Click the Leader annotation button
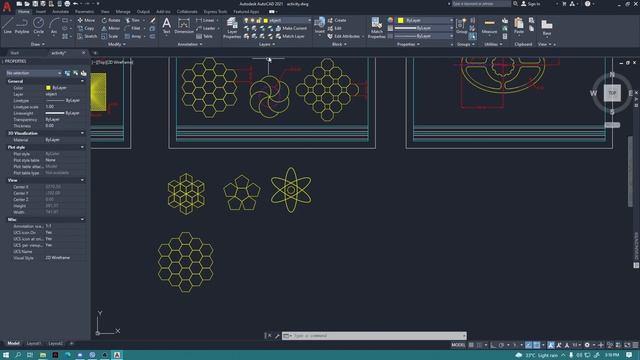The width and height of the screenshot is (640, 360). coord(207,28)
